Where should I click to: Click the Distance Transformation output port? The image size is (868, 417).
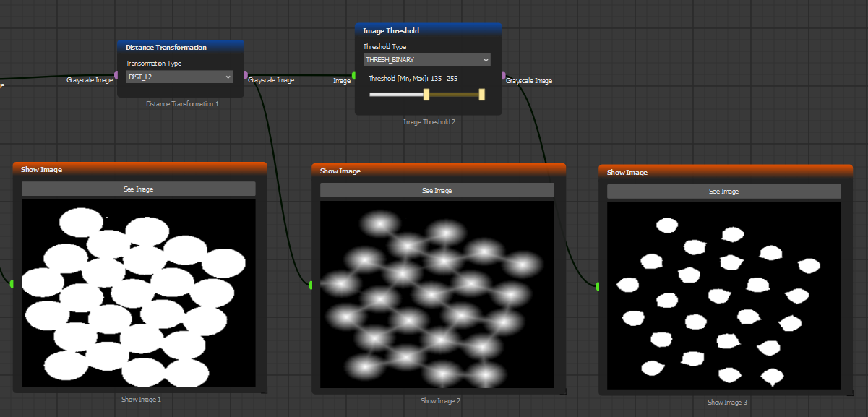[x=246, y=74]
